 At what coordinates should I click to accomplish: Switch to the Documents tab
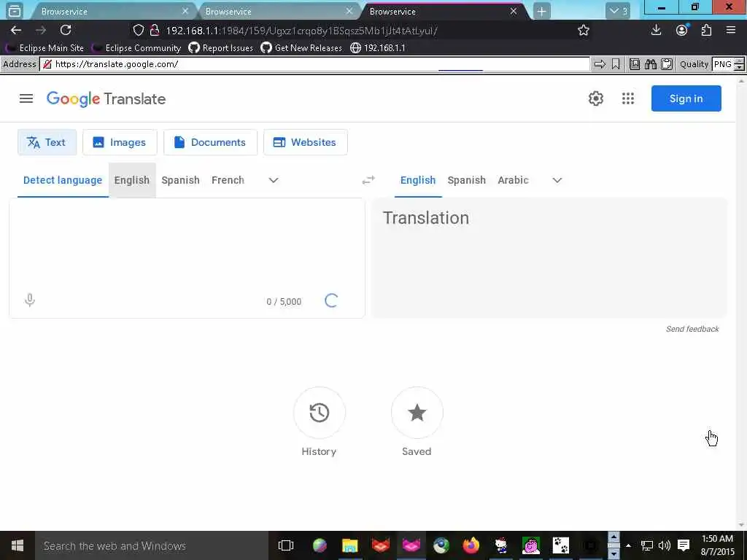[x=210, y=142]
